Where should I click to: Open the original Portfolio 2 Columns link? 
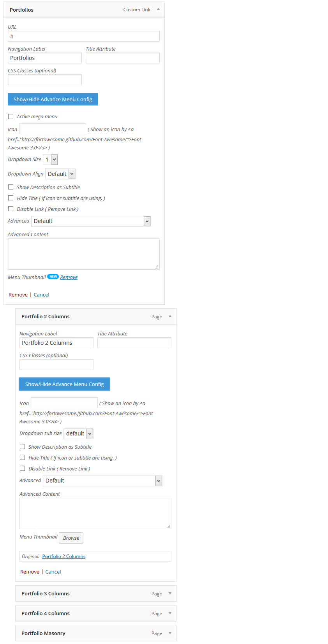tap(64, 556)
